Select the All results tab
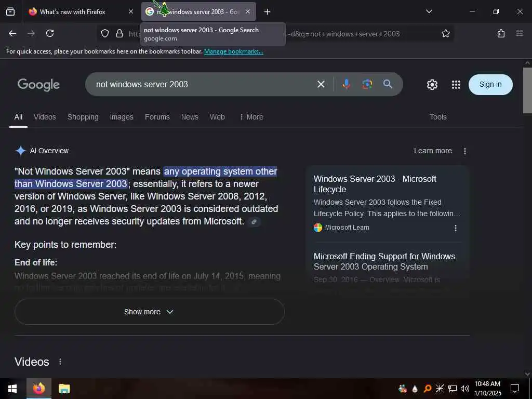The height and width of the screenshot is (399, 532). point(18,117)
